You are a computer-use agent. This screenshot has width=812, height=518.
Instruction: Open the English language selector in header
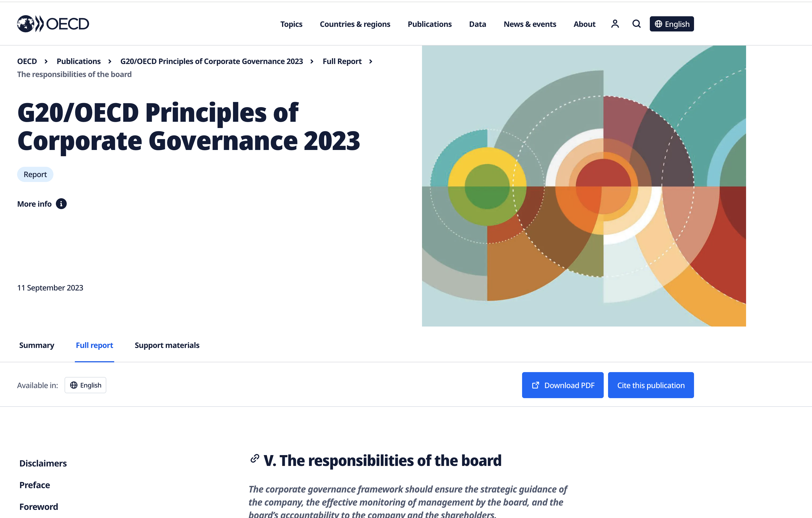point(672,24)
